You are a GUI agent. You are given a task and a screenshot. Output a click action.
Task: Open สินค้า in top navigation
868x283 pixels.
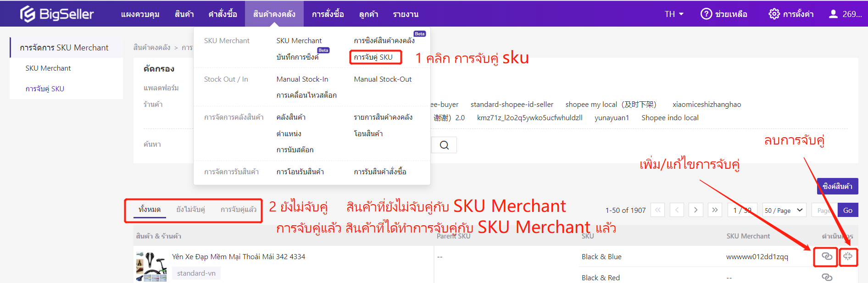tap(184, 14)
